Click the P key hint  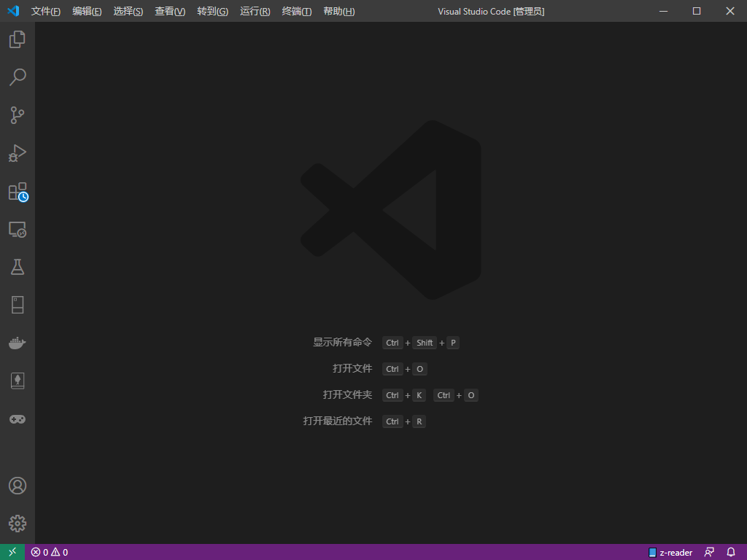(453, 343)
